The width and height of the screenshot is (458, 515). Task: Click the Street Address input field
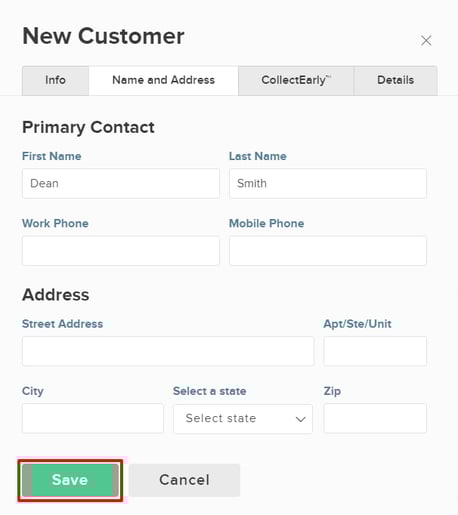coord(168,351)
